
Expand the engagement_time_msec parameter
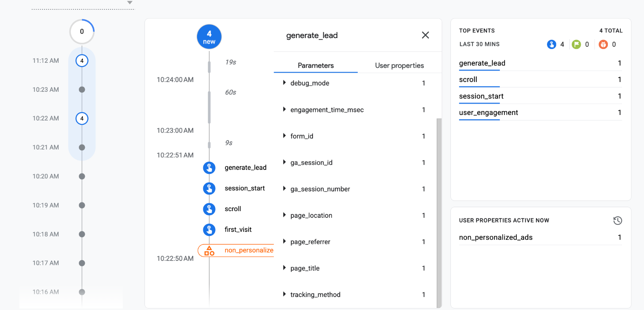(x=284, y=109)
